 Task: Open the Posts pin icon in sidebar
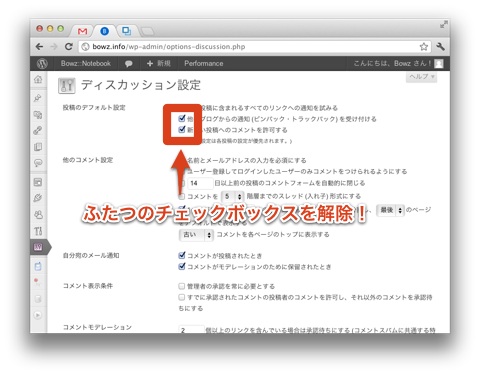pos(38,98)
